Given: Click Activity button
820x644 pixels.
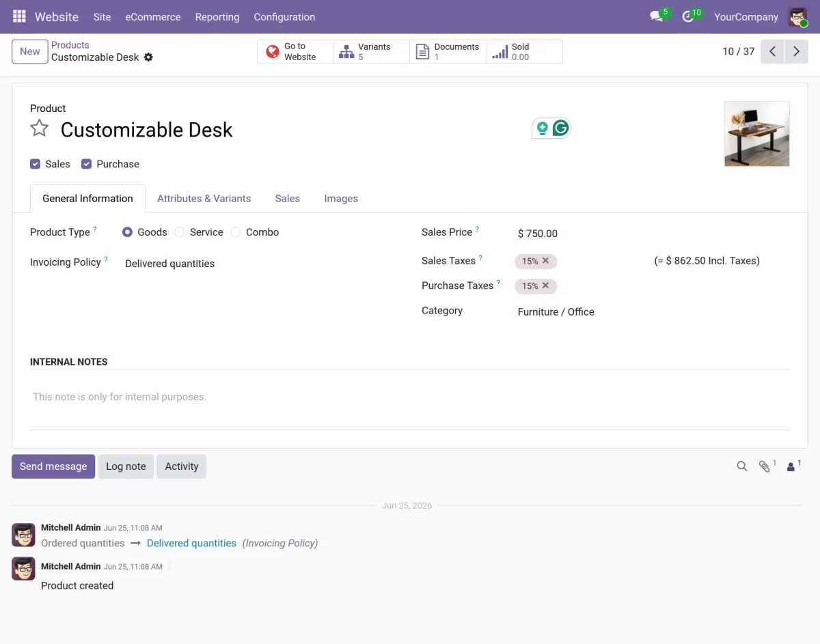Looking at the screenshot, I should tap(181, 466).
